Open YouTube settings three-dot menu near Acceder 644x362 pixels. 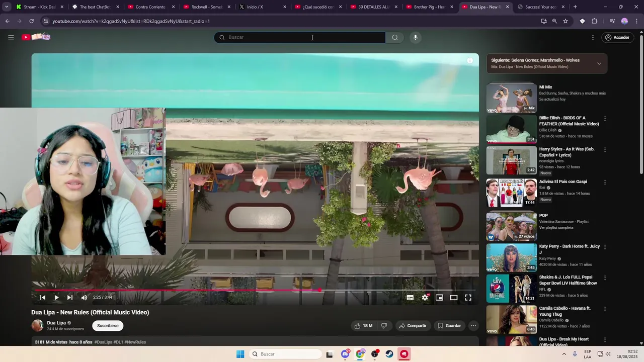tap(593, 37)
